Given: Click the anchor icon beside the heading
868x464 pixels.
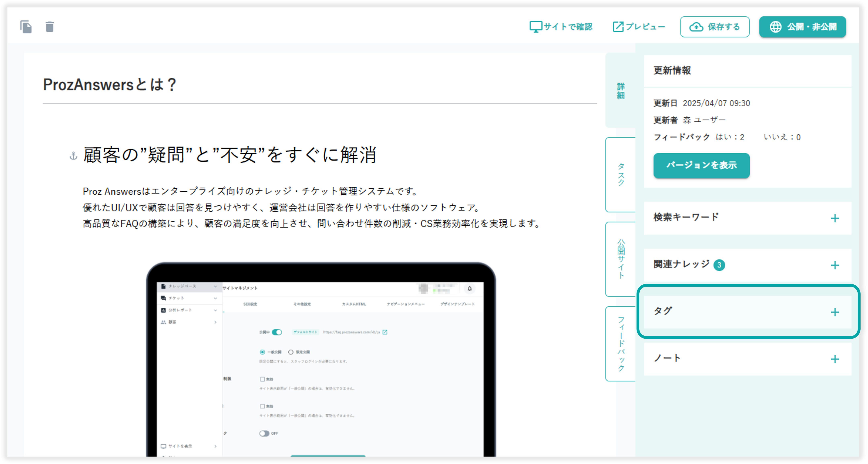Looking at the screenshot, I should (73, 156).
